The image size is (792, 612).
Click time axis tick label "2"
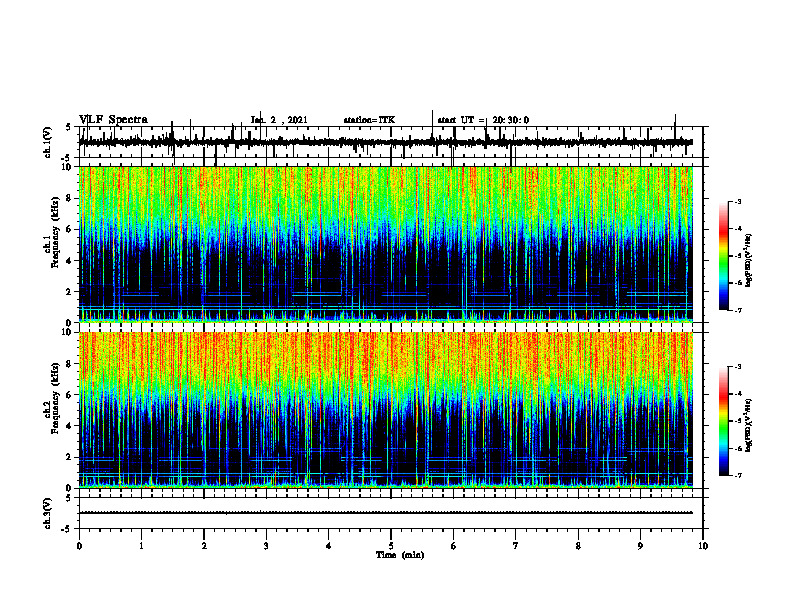point(204,546)
